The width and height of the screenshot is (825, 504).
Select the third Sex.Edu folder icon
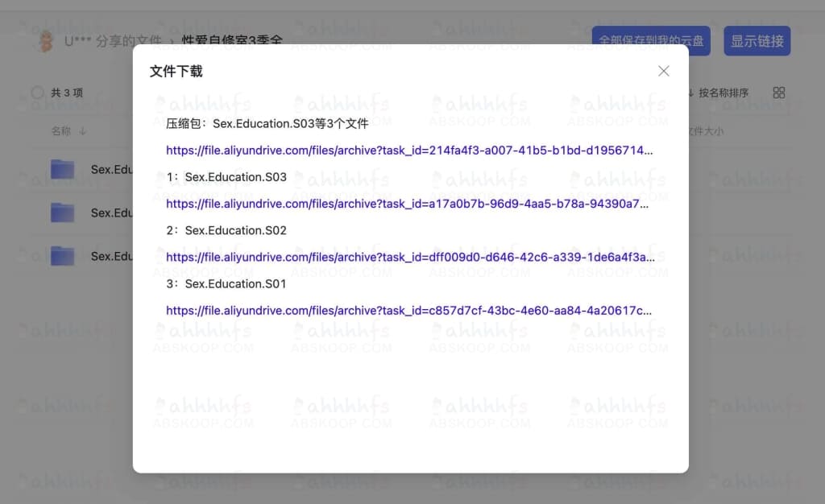pyautogui.click(x=62, y=256)
